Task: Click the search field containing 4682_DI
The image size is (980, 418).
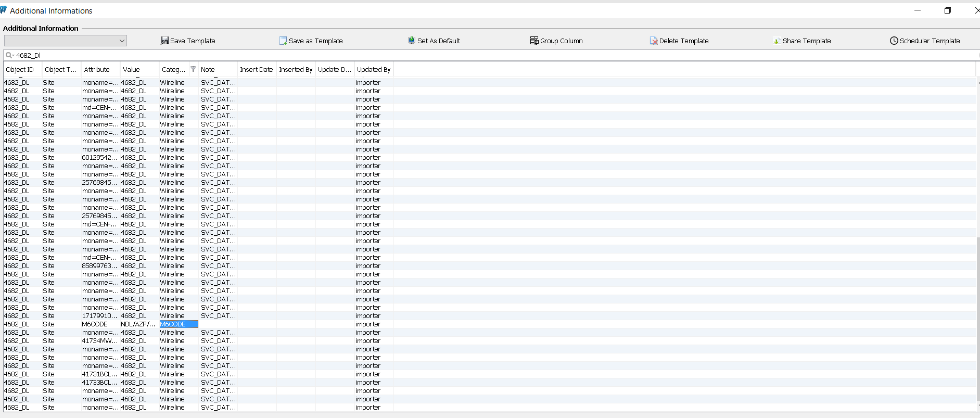Action: [468, 55]
